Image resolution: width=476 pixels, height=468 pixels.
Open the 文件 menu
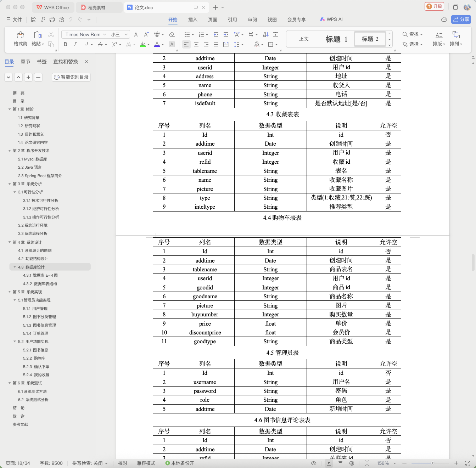(15, 19)
